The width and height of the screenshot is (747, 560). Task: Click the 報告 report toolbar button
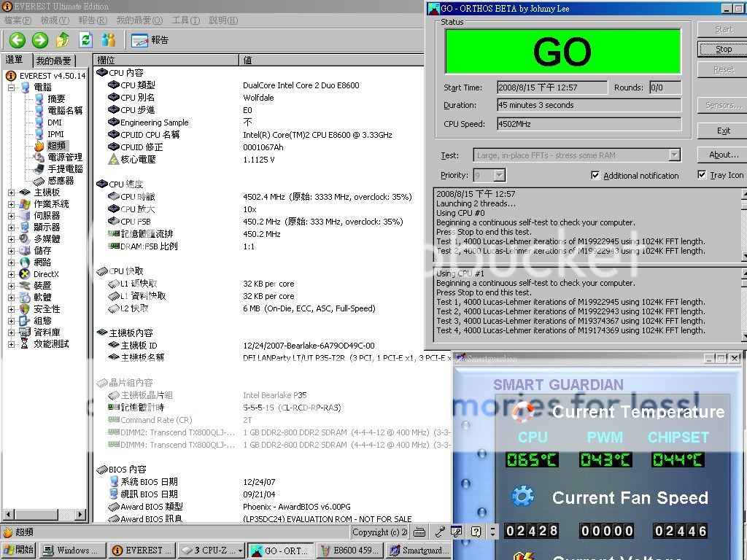(150, 40)
